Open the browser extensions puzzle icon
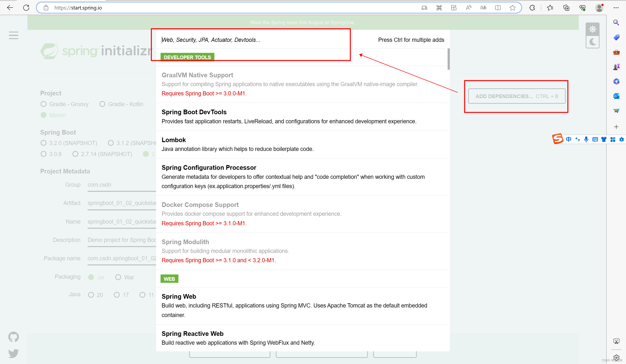 (x=532, y=8)
